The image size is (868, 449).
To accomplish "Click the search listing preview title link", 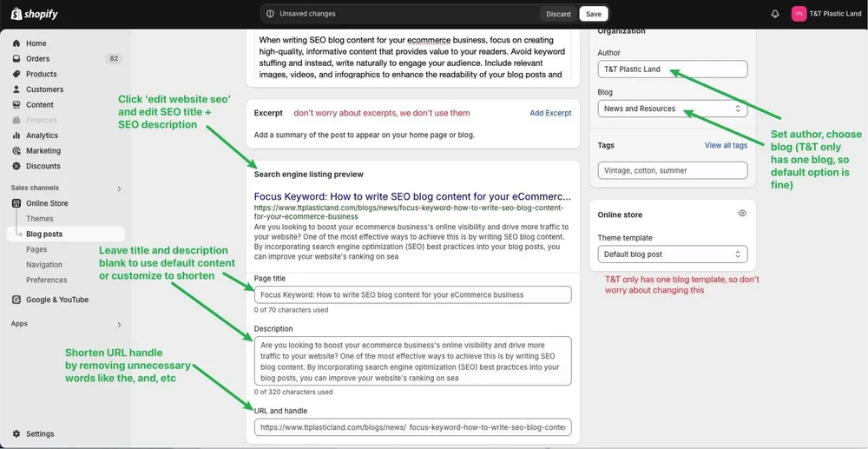I will (412, 196).
